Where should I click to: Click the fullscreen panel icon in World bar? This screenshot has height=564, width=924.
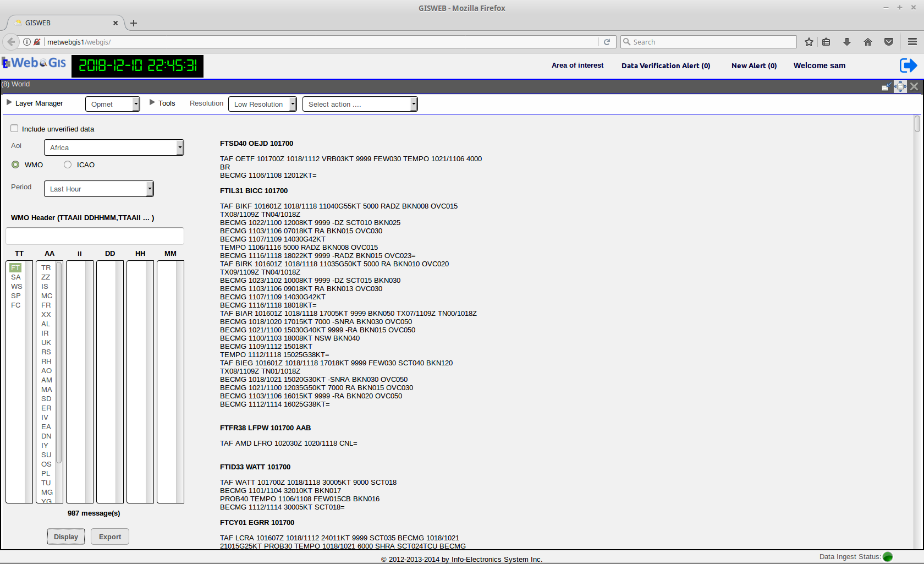click(x=900, y=86)
